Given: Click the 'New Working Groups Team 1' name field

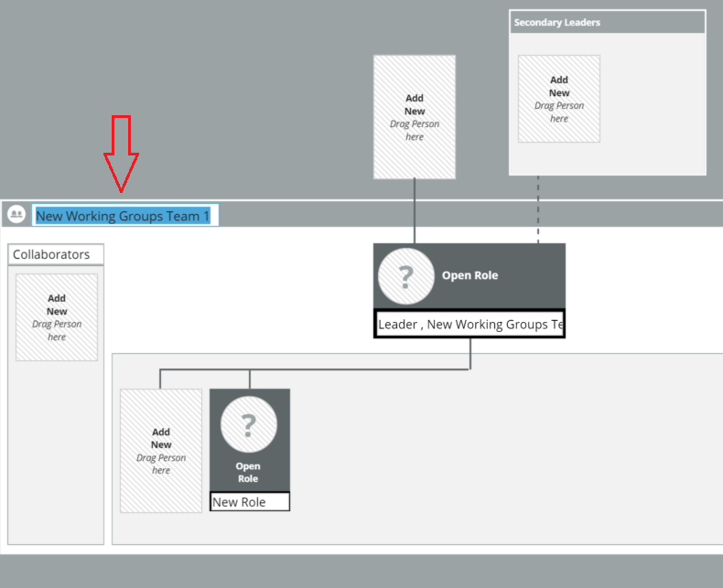Looking at the screenshot, I should click(x=125, y=216).
